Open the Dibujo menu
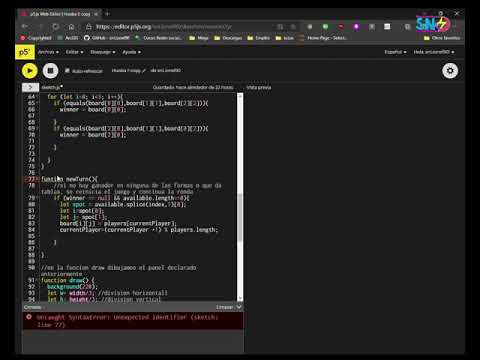Viewport: 480px width, 360px height. [x=103, y=52]
